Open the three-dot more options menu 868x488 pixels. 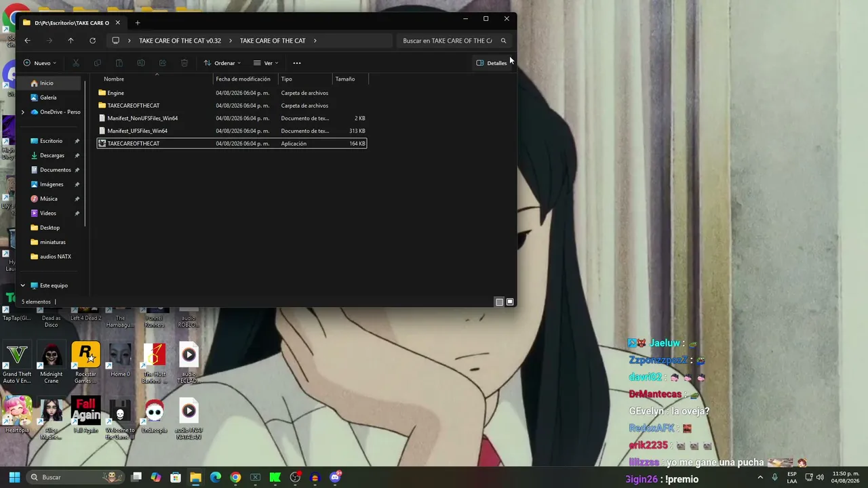coord(297,63)
